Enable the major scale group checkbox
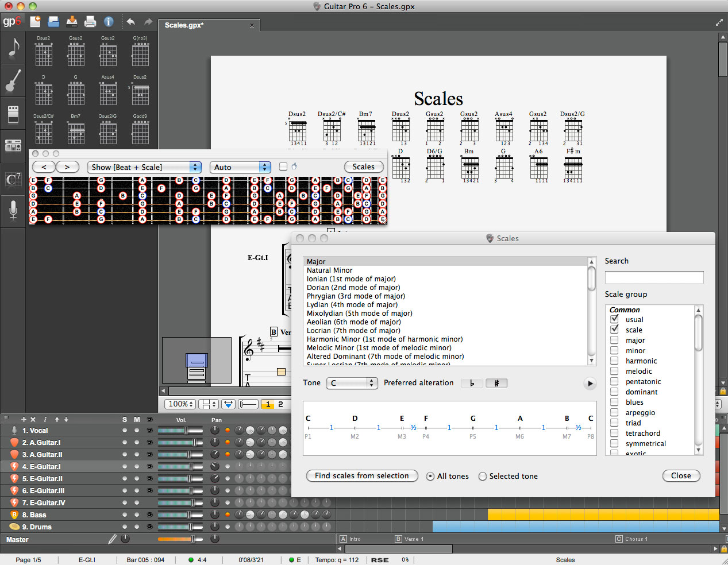This screenshot has width=728, height=565. click(x=614, y=340)
